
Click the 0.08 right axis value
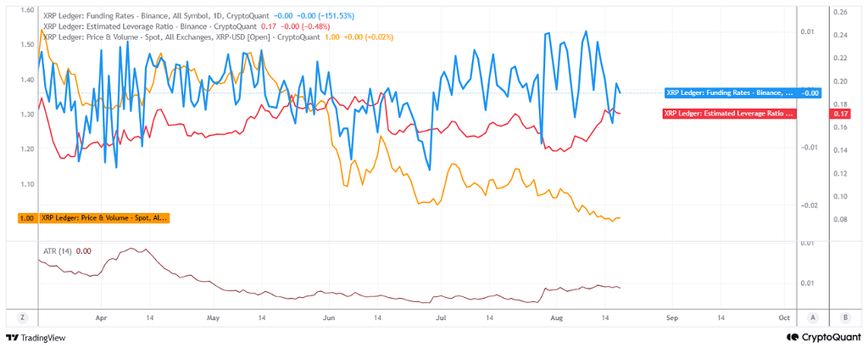click(839, 220)
